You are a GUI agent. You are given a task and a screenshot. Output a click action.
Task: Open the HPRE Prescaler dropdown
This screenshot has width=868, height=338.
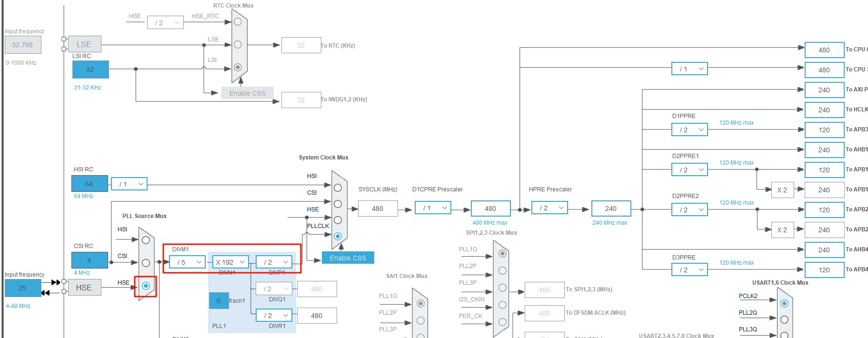(550, 208)
